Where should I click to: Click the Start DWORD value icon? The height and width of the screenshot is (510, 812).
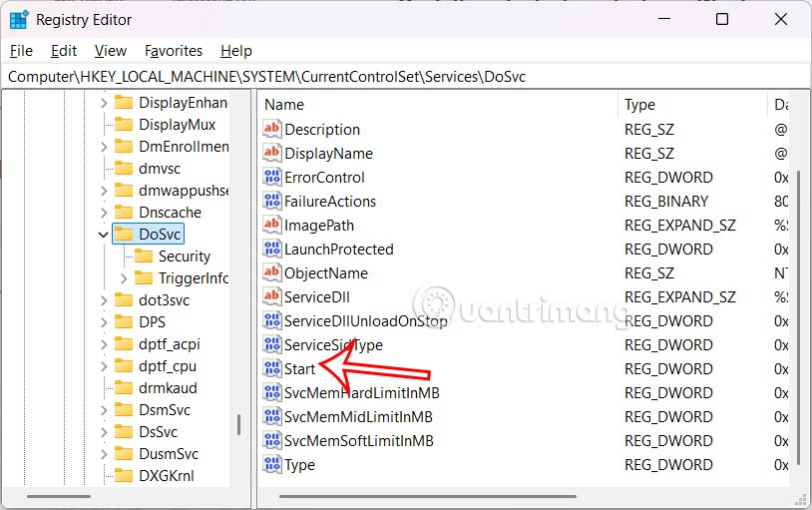click(272, 369)
